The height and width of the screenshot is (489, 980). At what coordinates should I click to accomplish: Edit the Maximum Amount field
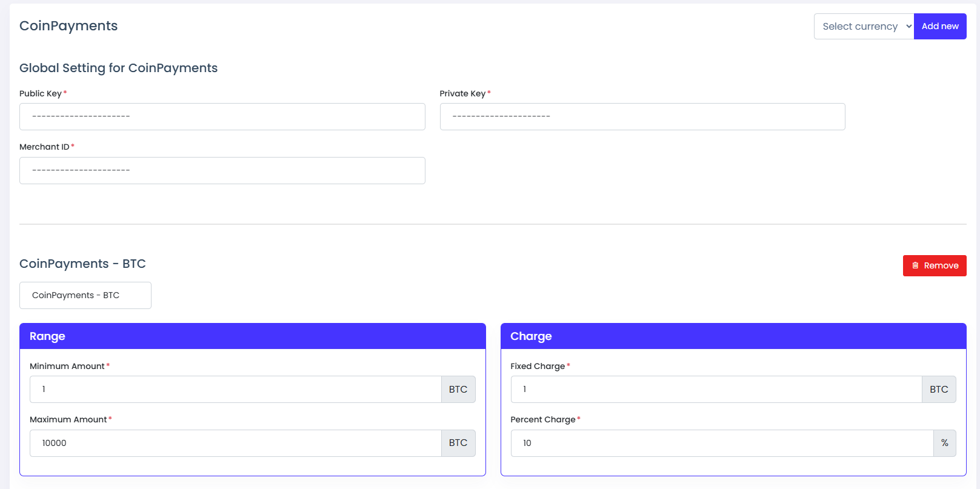coord(236,443)
